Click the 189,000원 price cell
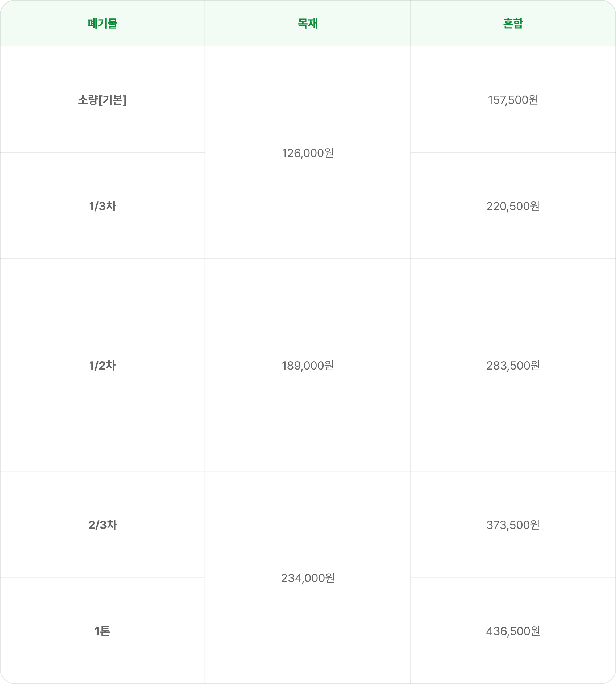Screen dimensions: 616x684 (308, 366)
